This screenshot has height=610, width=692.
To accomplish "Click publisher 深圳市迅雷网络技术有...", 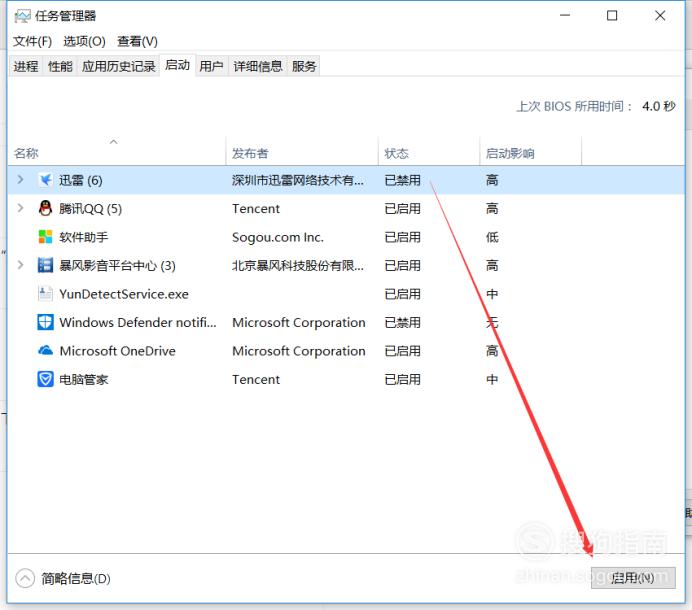I will point(298,180).
